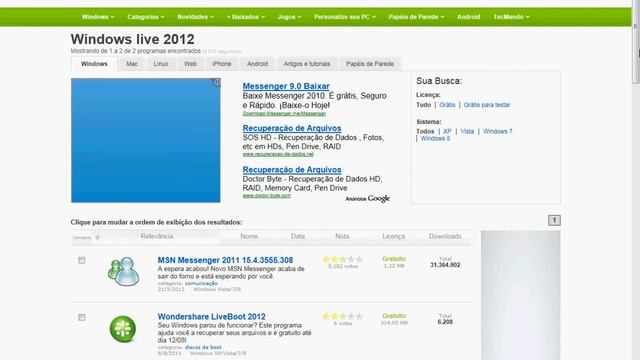Viewport: 640px width, 360px height.
Task: Expand the TecMundo dropdown
Action: (511, 17)
